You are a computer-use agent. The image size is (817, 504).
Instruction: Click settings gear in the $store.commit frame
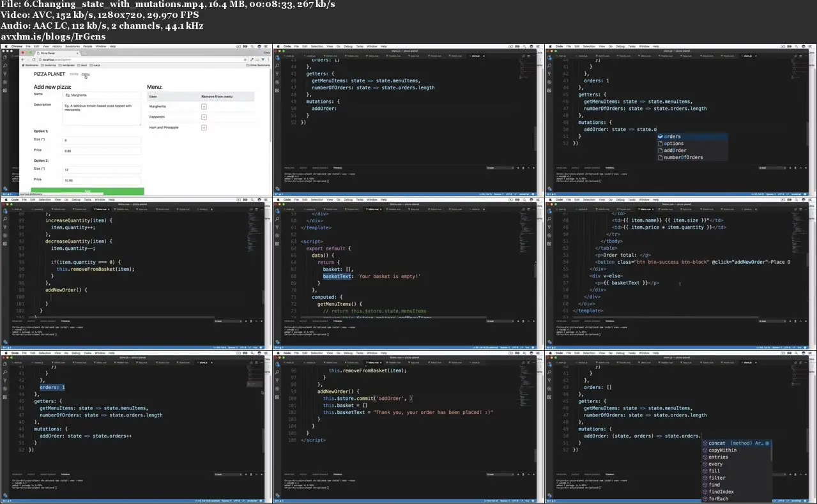pos(277,495)
